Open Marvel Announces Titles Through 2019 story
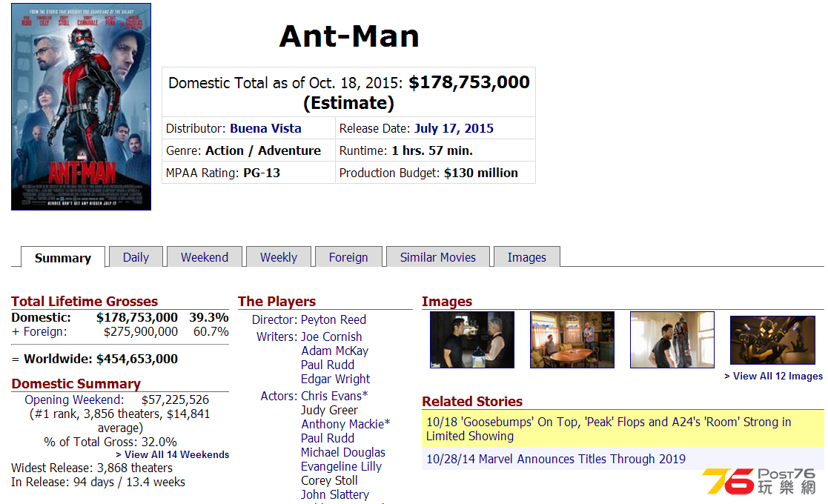This screenshot has height=504, width=828. tap(555, 459)
